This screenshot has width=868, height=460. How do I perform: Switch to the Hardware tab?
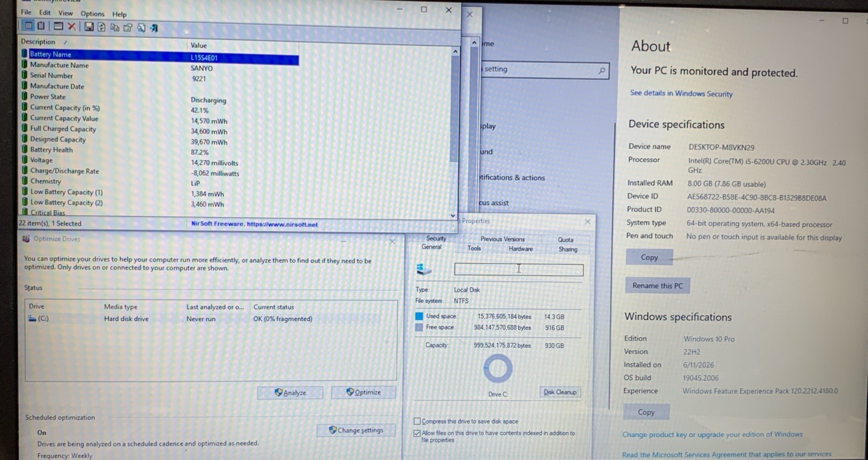pyautogui.click(x=520, y=249)
